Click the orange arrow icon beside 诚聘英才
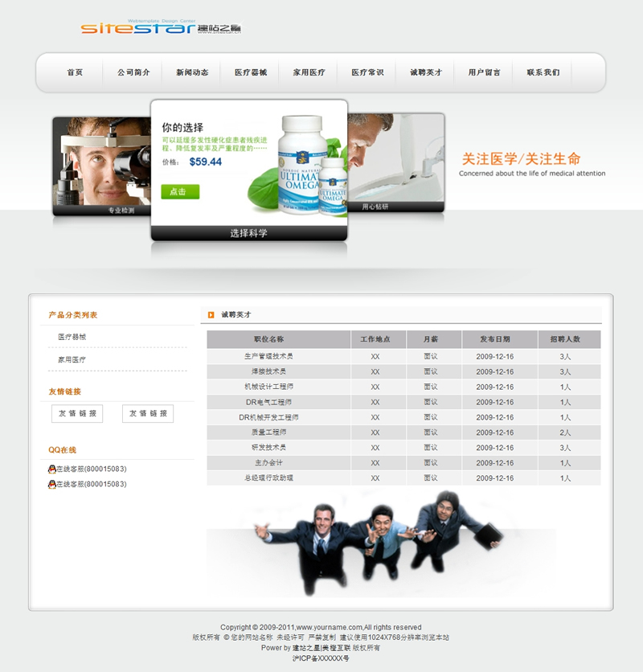 click(x=211, y=315)
